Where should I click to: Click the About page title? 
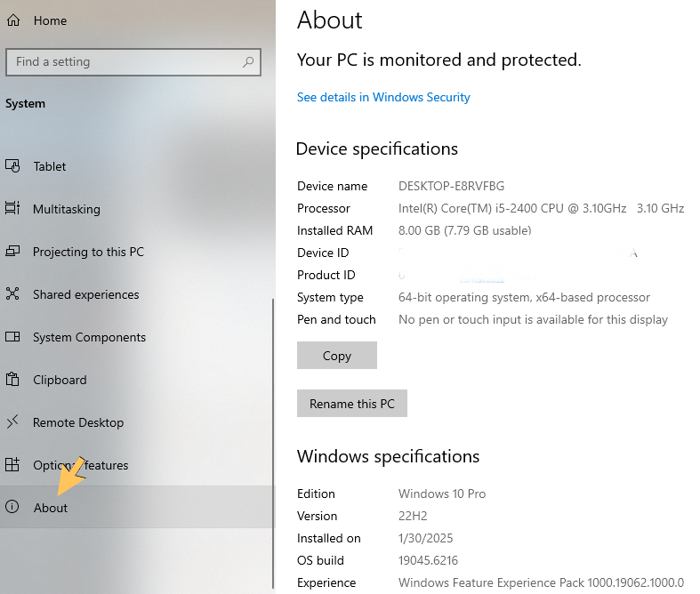(329, 20)
